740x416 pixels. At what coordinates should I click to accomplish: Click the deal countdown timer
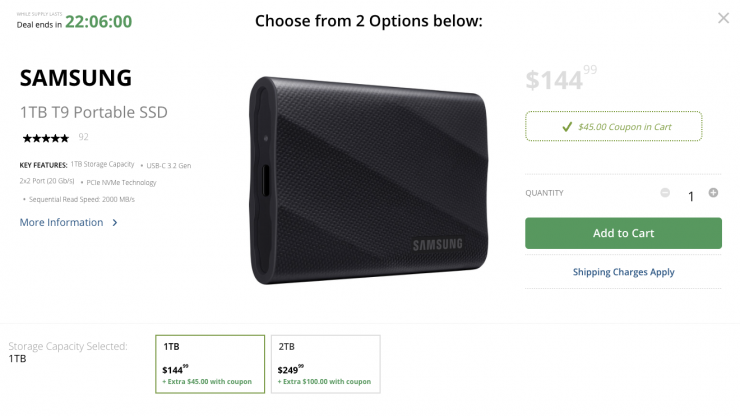[x=98, y=22]
